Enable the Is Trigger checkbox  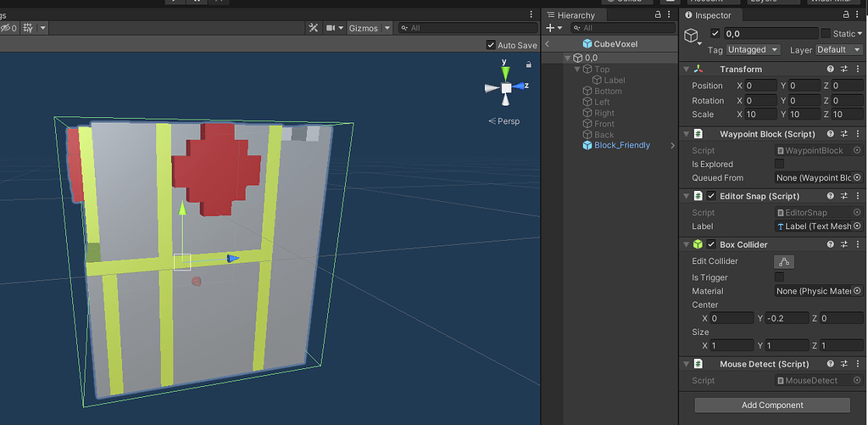coord(779,277)
